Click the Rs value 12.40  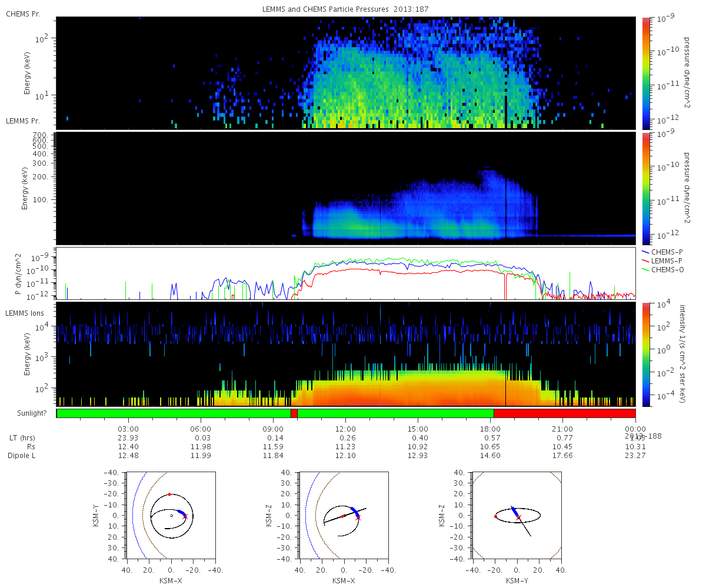click(128, 447)
